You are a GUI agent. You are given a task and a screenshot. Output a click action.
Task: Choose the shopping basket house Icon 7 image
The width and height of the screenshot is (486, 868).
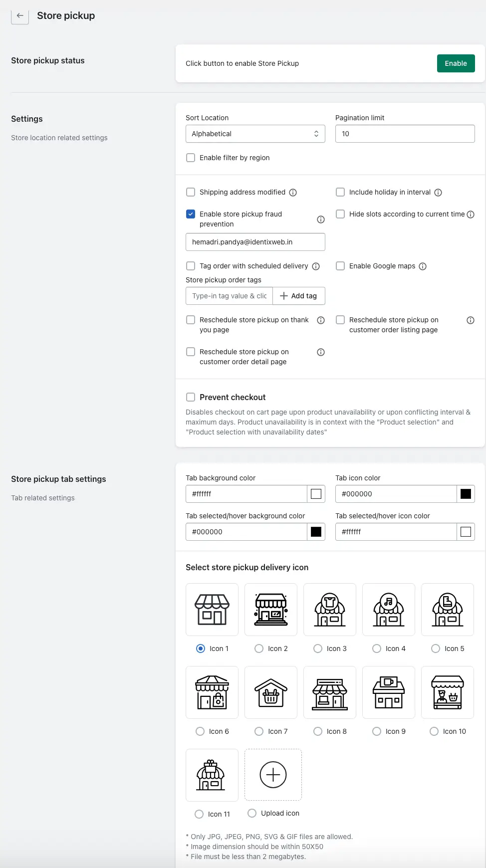[x=271, y=692]
